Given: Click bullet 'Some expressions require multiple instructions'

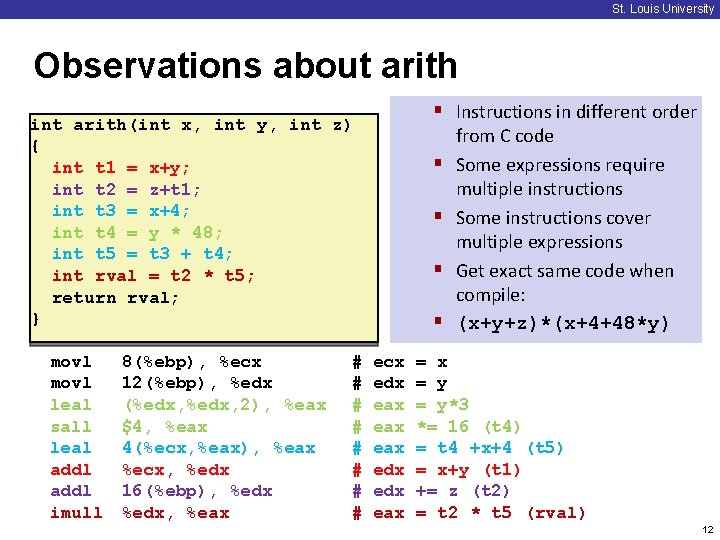Looking at the screenshot, I should tap(560, 177).
